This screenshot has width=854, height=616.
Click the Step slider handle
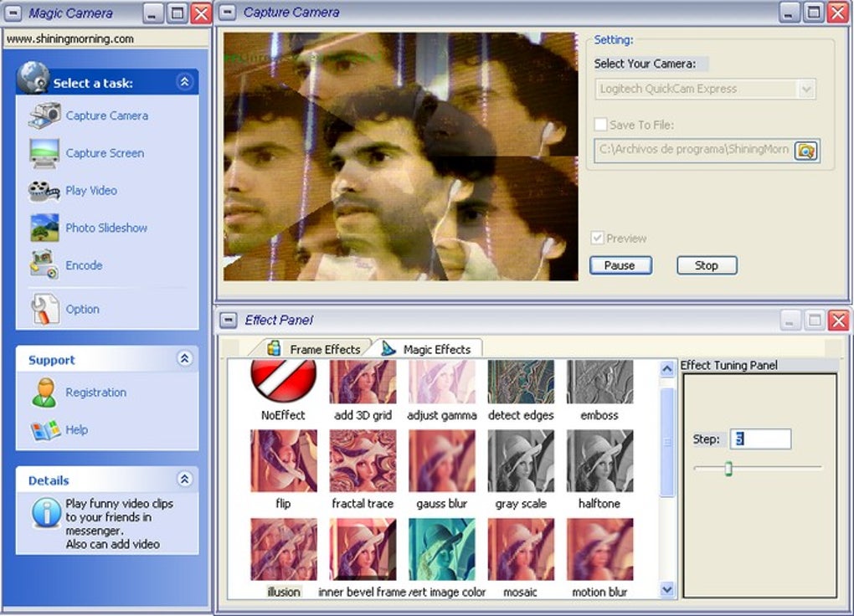tap(728, 469)
